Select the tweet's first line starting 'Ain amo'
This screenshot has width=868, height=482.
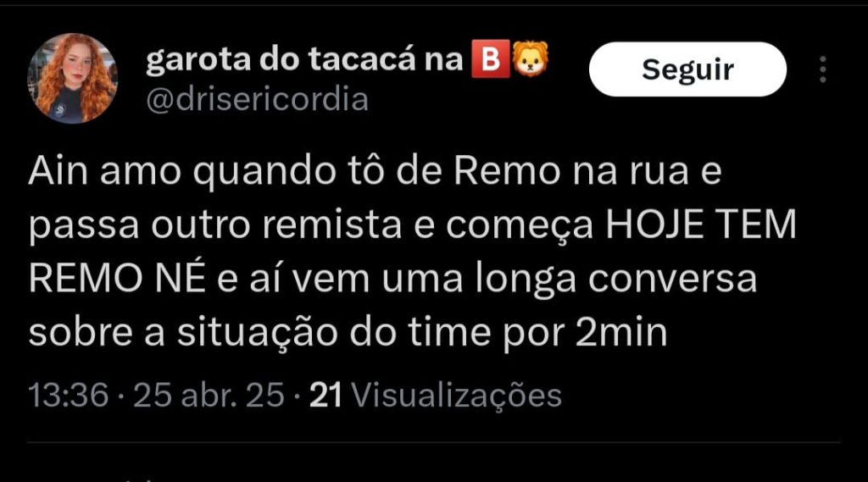(375, 170)
